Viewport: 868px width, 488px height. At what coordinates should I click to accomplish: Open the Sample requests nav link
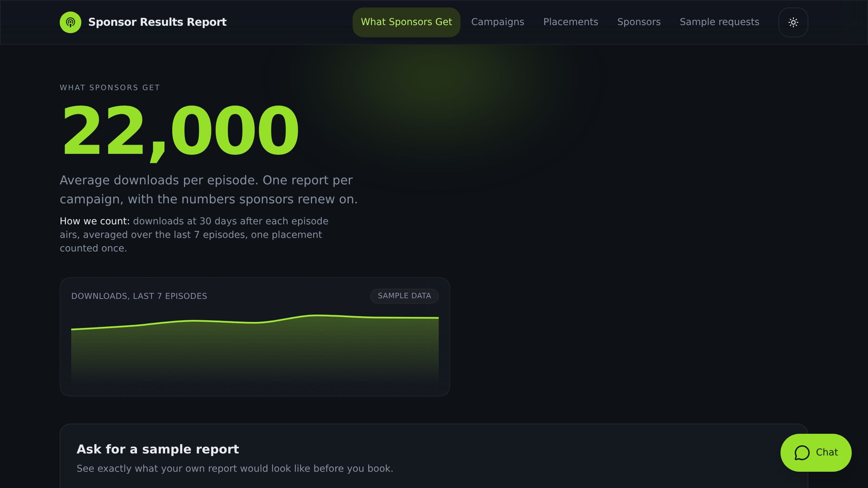(x=719, y=22)
